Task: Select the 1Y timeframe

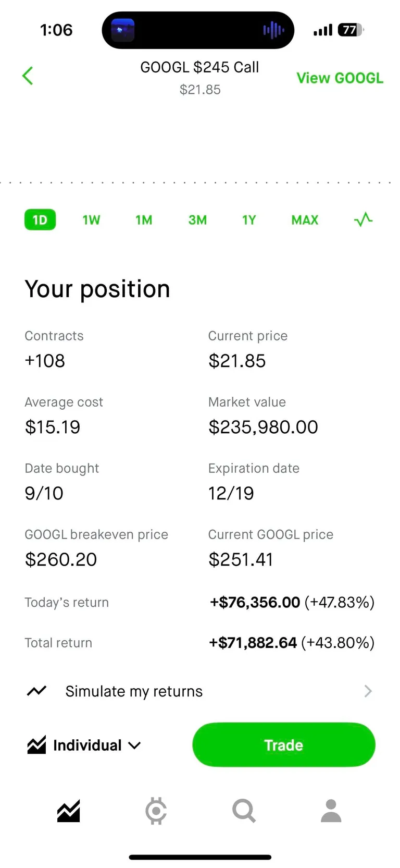Action: 248,219
